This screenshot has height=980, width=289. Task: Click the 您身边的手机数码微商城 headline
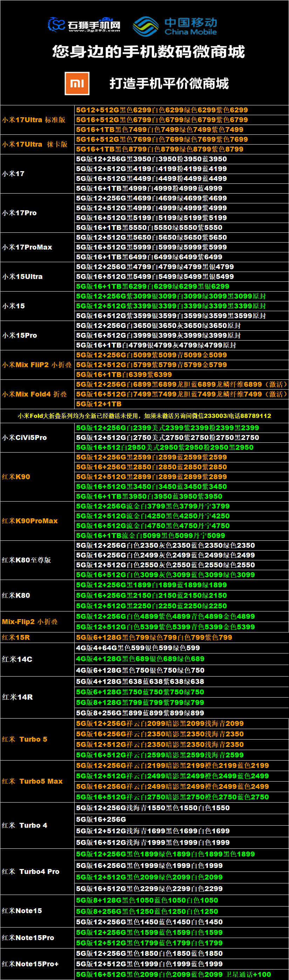148,52
